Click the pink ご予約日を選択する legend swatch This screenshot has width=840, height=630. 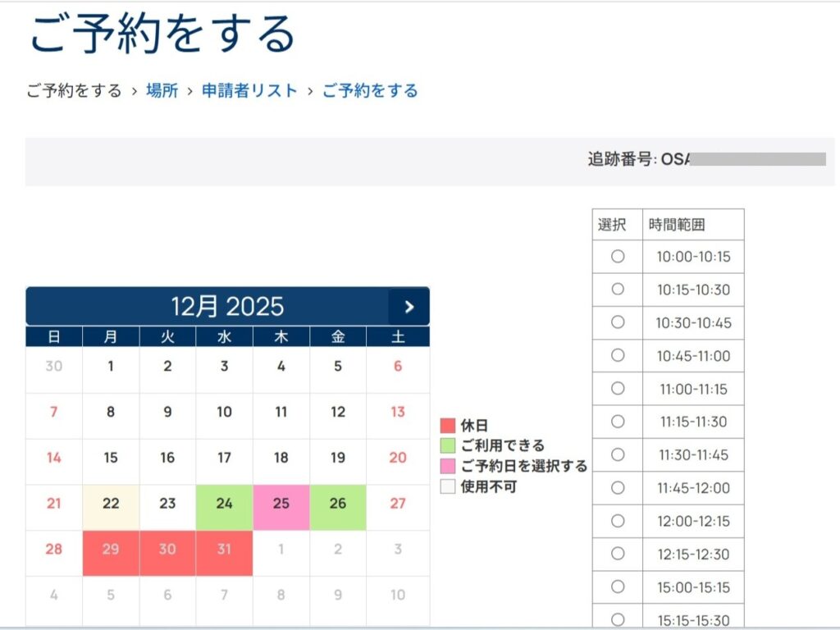447,467
